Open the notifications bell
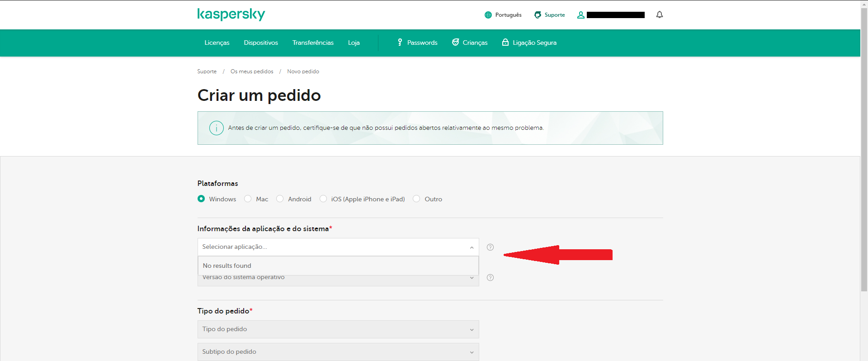868x361 pixels. (660, 15)
